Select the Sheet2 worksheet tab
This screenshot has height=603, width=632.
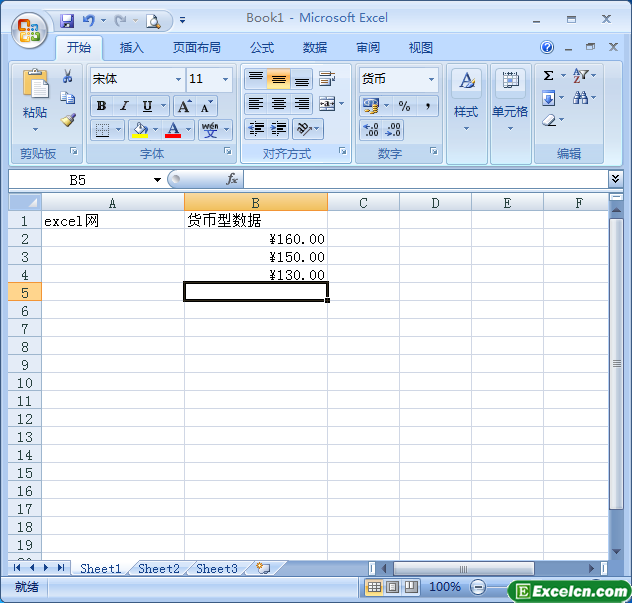point(159,568)
